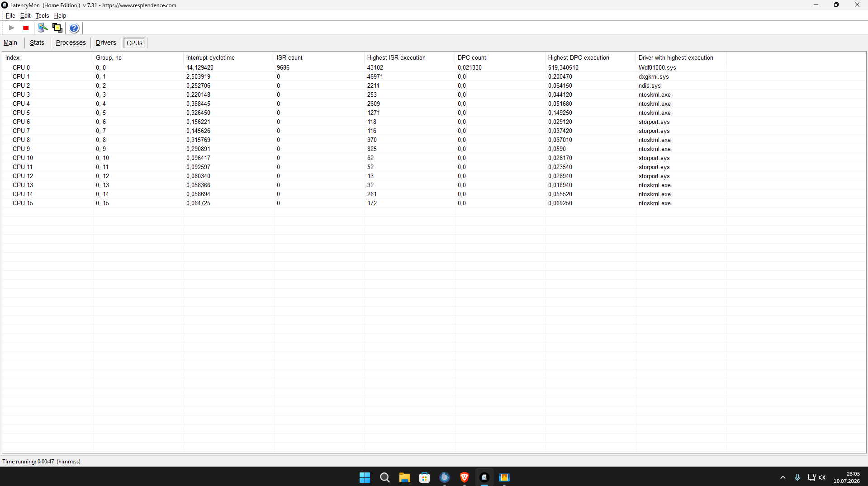The width and height of the screenshot is (868, 486).
Task: Sort by the Group, no column header
Action: point(138,57)
